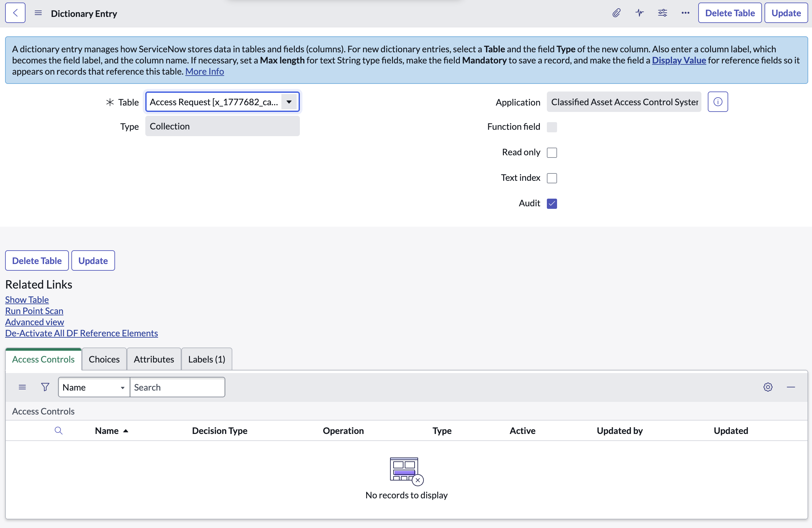Screen dimensions: 812x528
Task: Click the personalize form sliders icon
Action: 662,13
